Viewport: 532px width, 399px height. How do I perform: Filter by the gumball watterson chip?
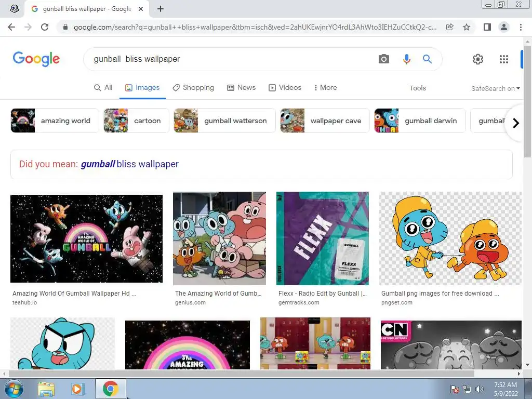pos(224,121)
